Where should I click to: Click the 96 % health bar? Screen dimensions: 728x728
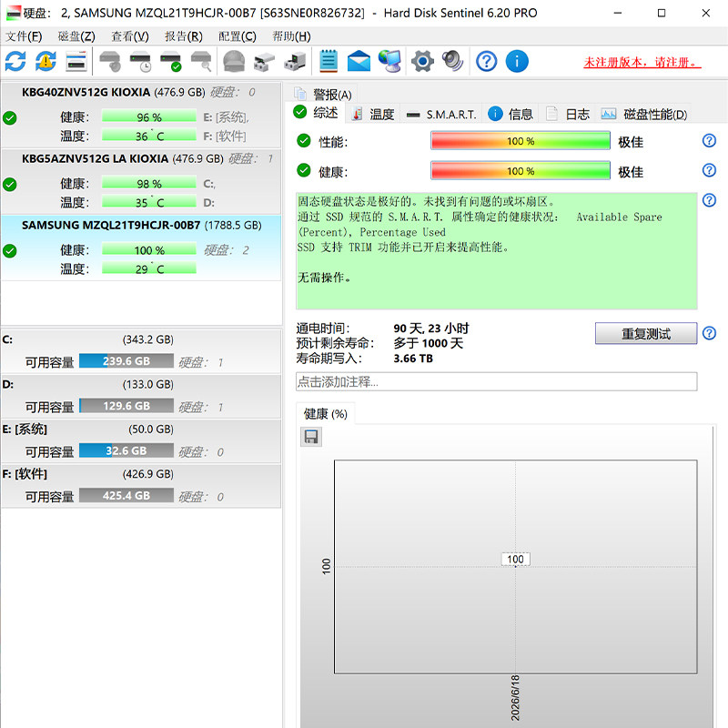click(149, 116)
